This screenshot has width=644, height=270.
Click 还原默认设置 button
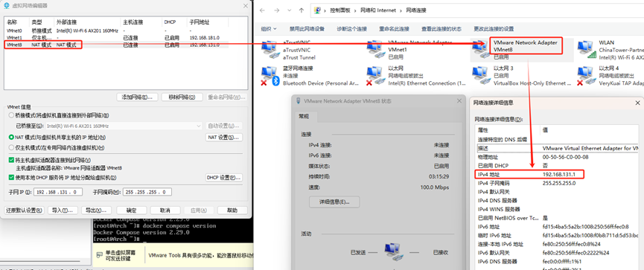pyautogui.click(x=25, y=210)
